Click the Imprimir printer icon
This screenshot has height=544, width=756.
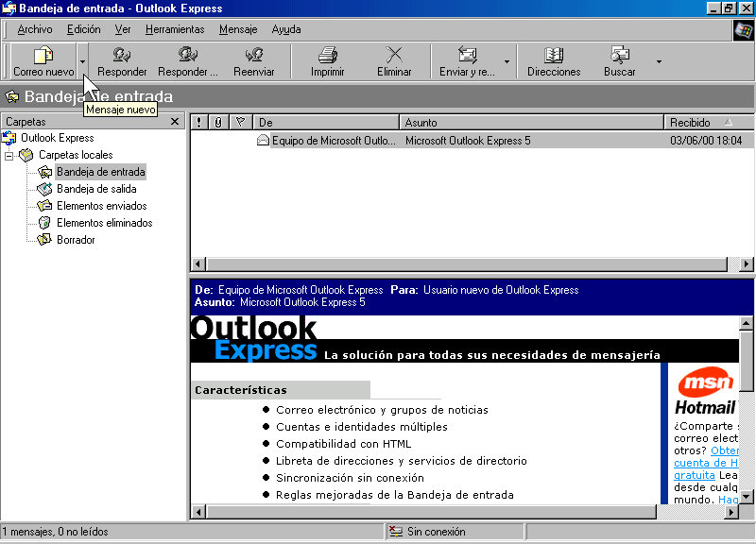327,55
